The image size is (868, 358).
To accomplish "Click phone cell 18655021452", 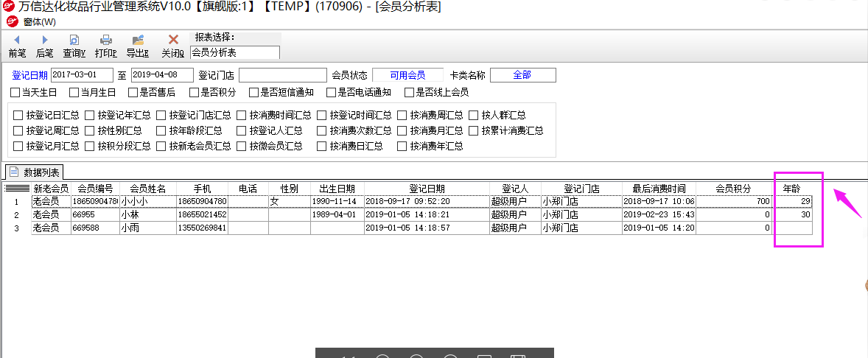I will click(202, 214).
